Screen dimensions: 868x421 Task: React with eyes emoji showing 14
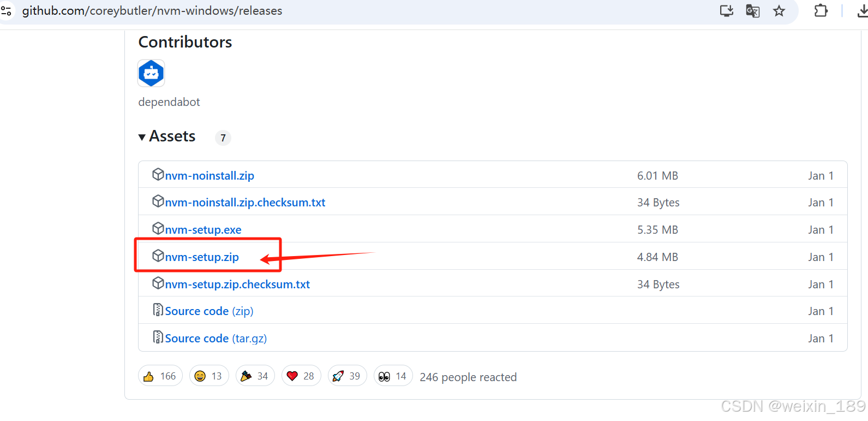click(x=393, y=376)
